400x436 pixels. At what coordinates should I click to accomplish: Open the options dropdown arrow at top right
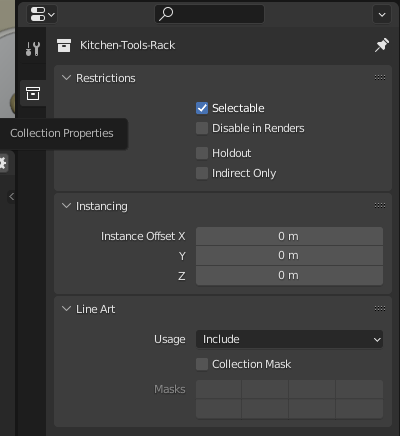click(x=382, y=14)
